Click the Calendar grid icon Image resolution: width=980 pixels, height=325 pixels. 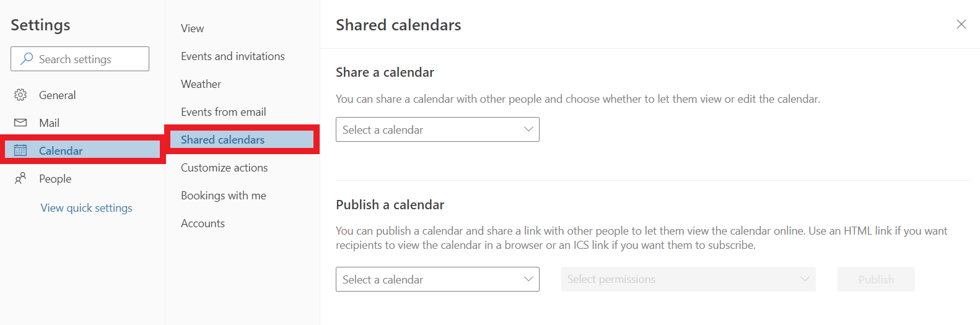point(20,150)
